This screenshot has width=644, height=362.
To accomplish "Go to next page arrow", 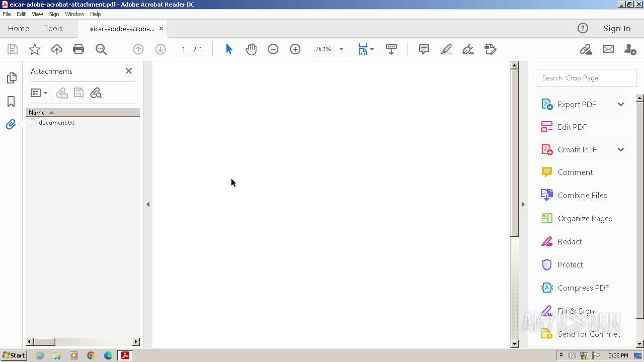I will pyautogui.click(x=160, y=49).
